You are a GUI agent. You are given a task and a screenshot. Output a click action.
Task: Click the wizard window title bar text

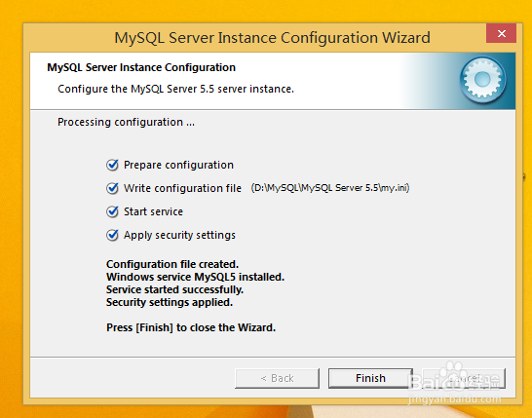(272, 38)
